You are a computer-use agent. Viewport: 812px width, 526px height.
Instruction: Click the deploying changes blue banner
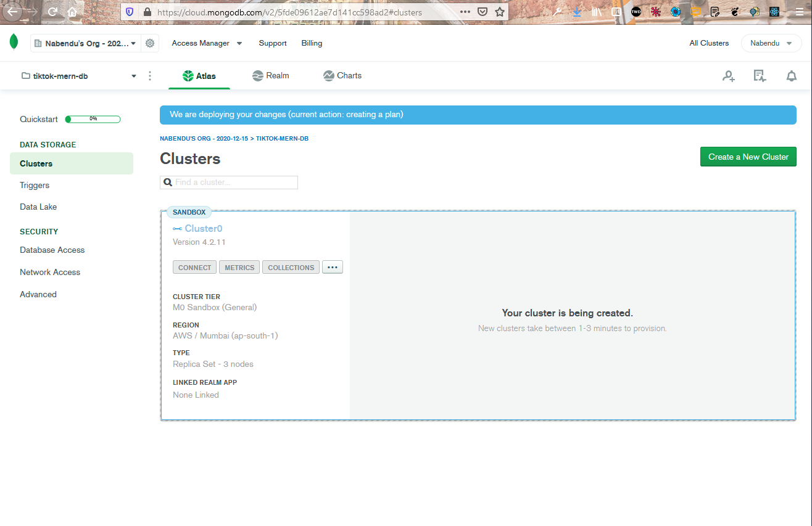[x=478, y=115]
